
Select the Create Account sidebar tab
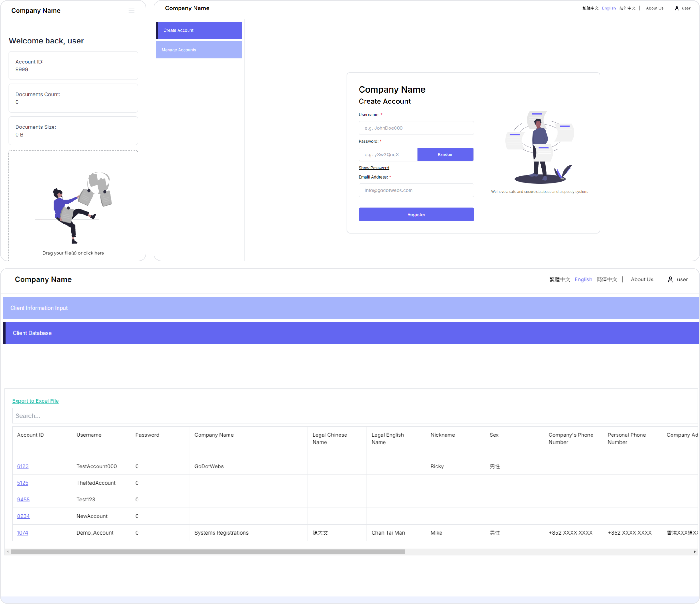coord(199,30)
